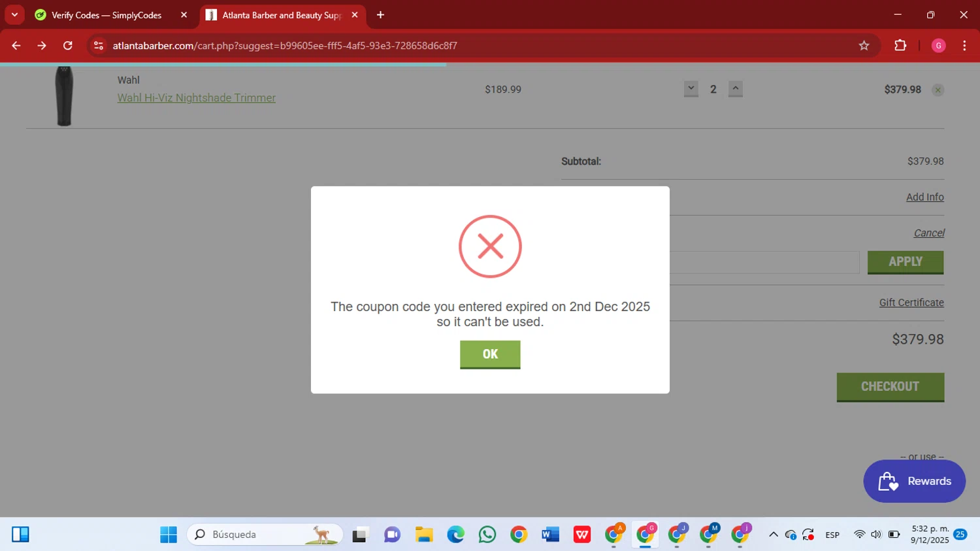Launch Microsoft Edge from the taskbar
The width and height of the screenshot is (980, 551).
(455, 535)
